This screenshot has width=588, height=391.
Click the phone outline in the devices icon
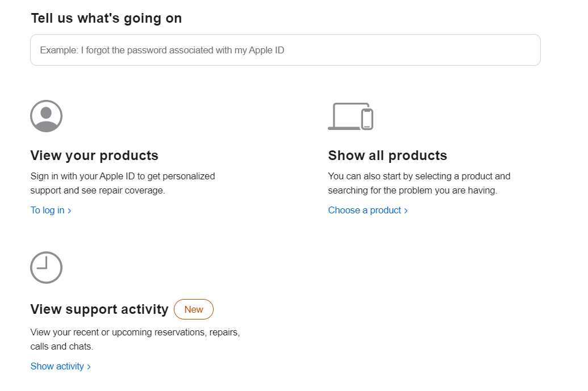point(368,119)
